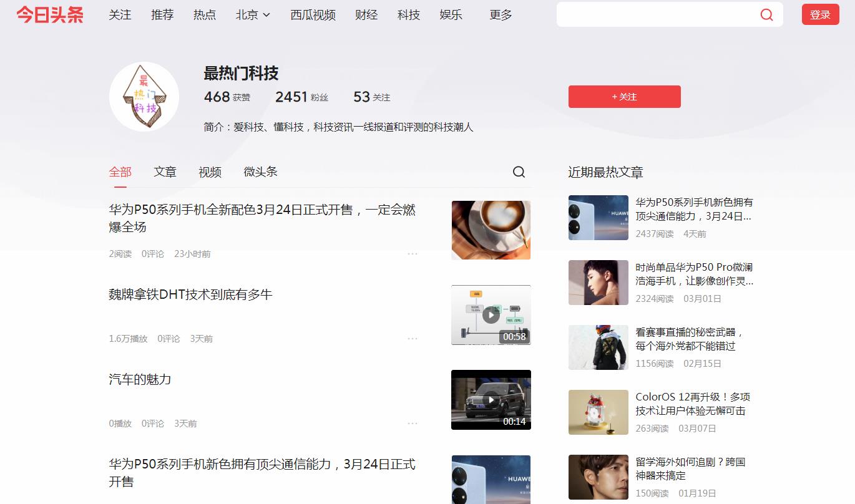Viewport: 855px width, 504px height.
Task: Open sidebar article 时尚单品华为P50 Pro微澜浩海手机
Action: [694, 274]
